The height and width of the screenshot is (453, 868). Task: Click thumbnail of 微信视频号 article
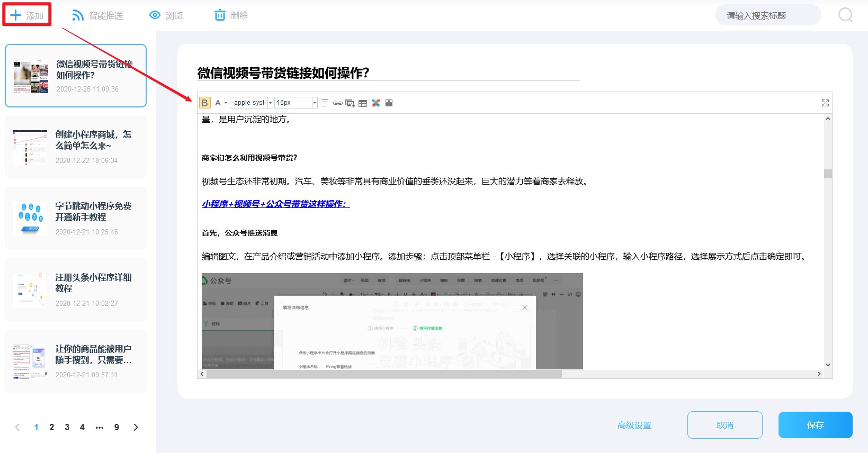[31, 76]
